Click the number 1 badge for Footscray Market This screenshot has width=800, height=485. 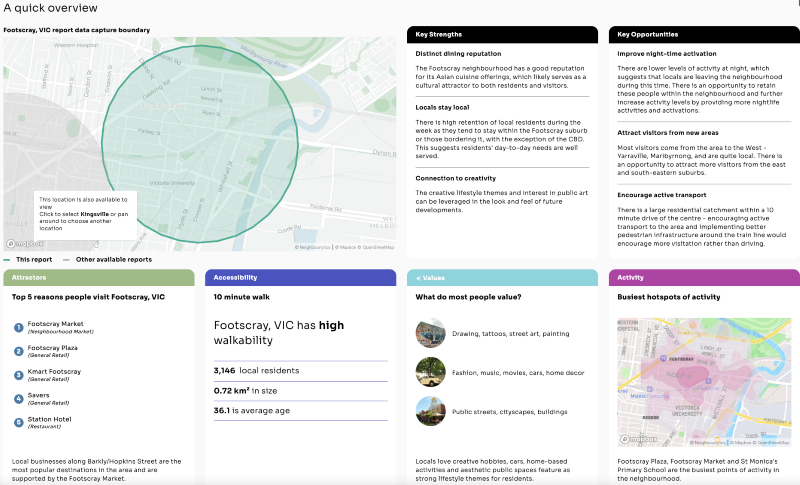[x=18, y=327]
